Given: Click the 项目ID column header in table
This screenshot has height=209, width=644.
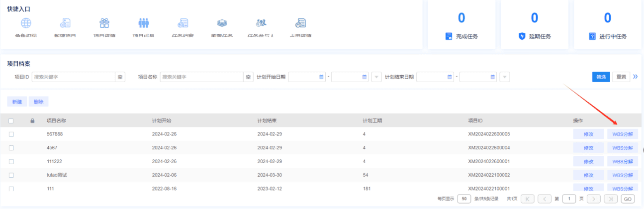Looking at the screenshot, I should pos(475,120).
